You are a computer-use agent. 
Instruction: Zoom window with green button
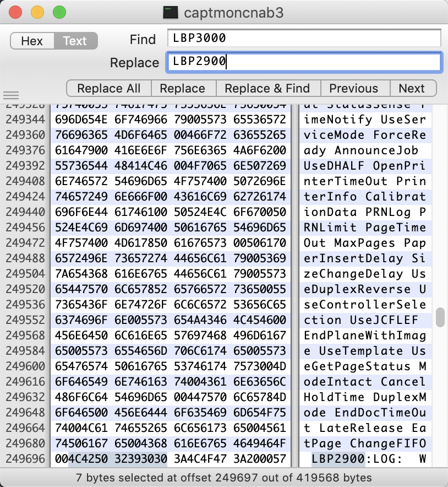click(59, 13)
